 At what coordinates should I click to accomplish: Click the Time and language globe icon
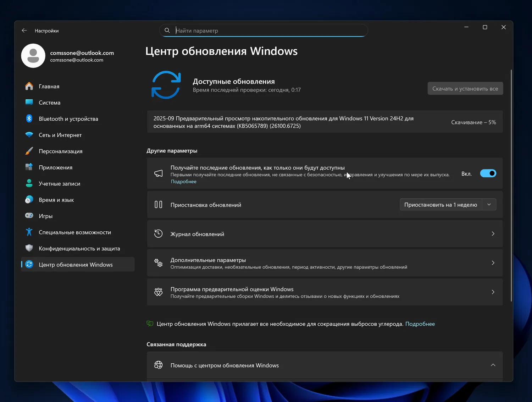29,200
